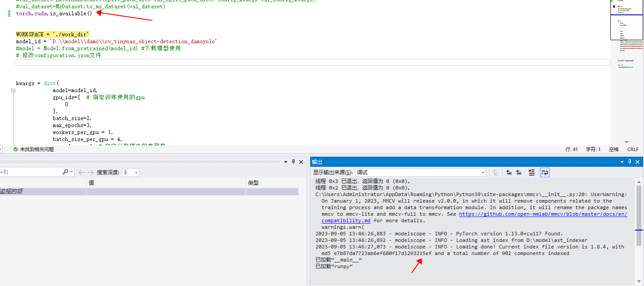
Task: Click the 已加载"runpy" output line
Action: (334, 266)
